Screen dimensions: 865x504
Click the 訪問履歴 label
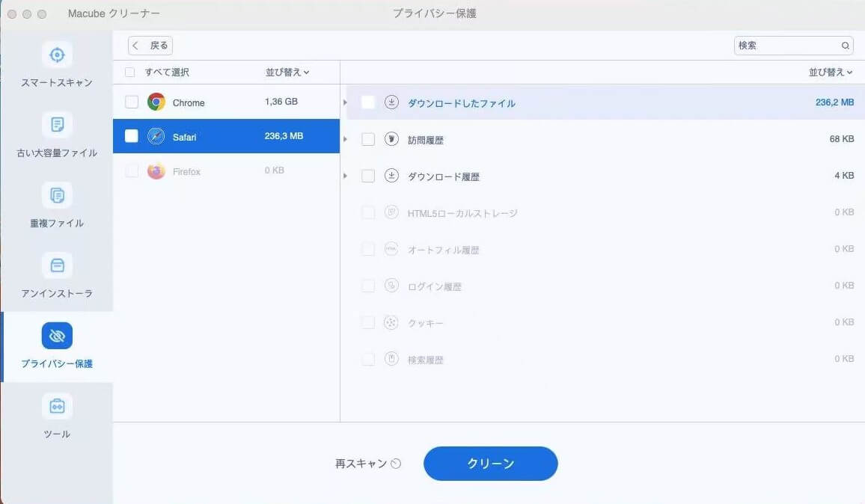click(425, 140)
